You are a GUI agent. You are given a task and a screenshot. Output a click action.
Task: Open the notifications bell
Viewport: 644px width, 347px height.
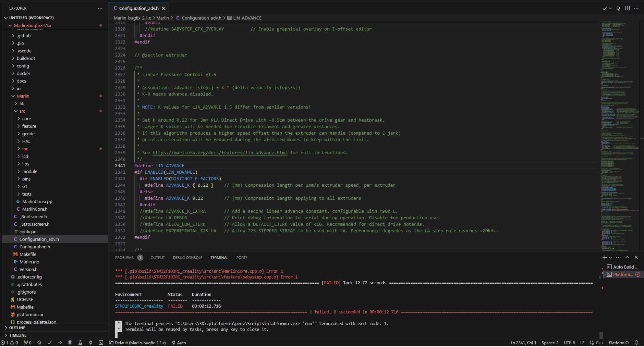click(x=636, y=343)
